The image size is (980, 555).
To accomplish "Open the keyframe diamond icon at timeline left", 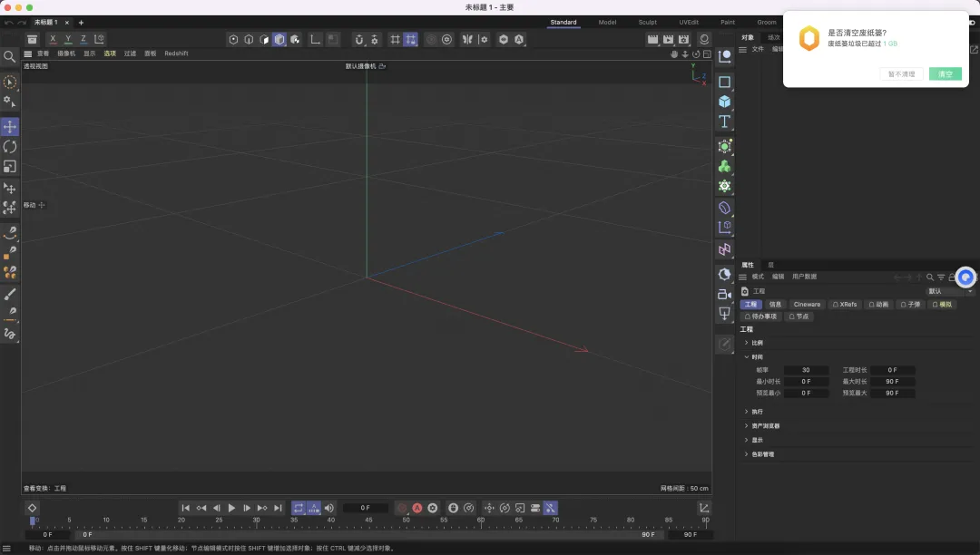I will click(x=32, y=508).
